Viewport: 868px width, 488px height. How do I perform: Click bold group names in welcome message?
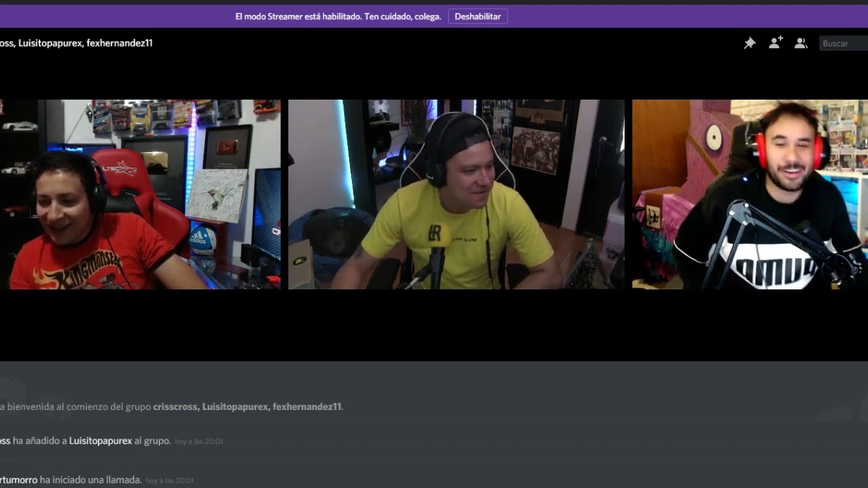pos(247,407)
